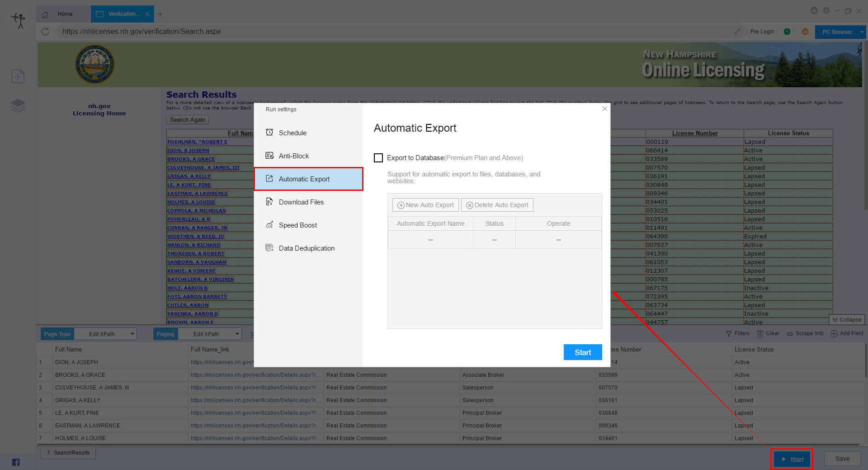Open the layers stack icon in sidebar
This screenshot has width=868, height=470.
18,106
